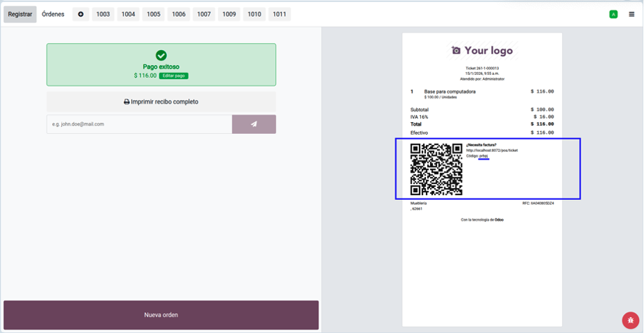Click the Mueblería company name

(418, 203)
